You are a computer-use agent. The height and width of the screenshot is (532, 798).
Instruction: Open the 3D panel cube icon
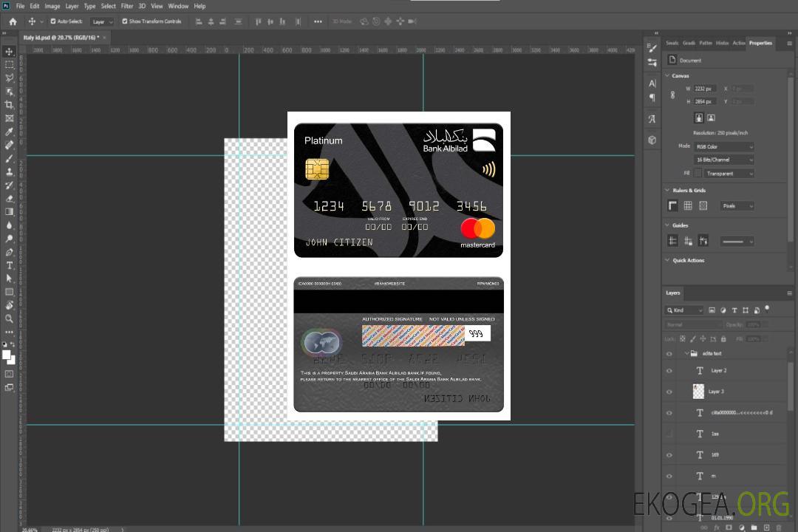tap(652, 140)
